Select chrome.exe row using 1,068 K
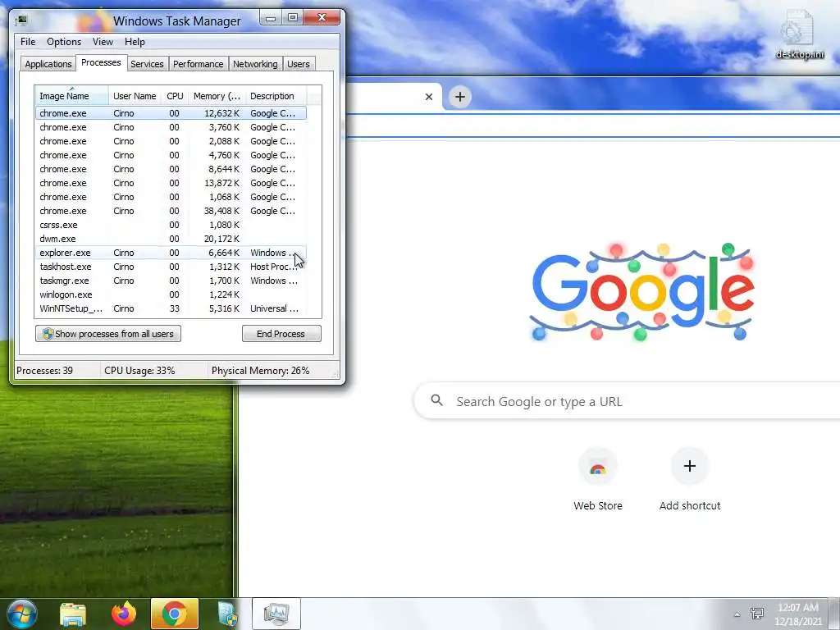840x630 pixels. [171, 197]
